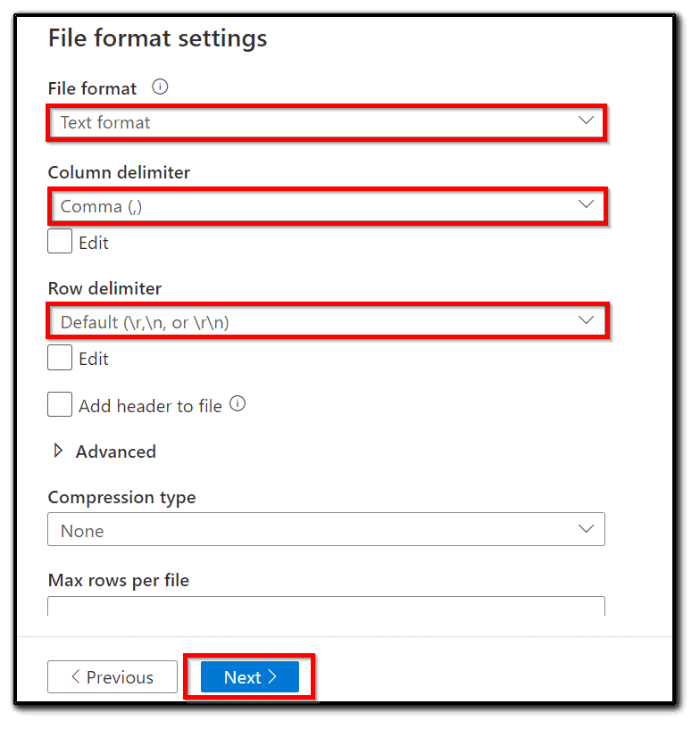Image resolution: width=700 pixels, height=729 pixels.
Task: Check the Add header to file option
Action: (x=59, y=403)
